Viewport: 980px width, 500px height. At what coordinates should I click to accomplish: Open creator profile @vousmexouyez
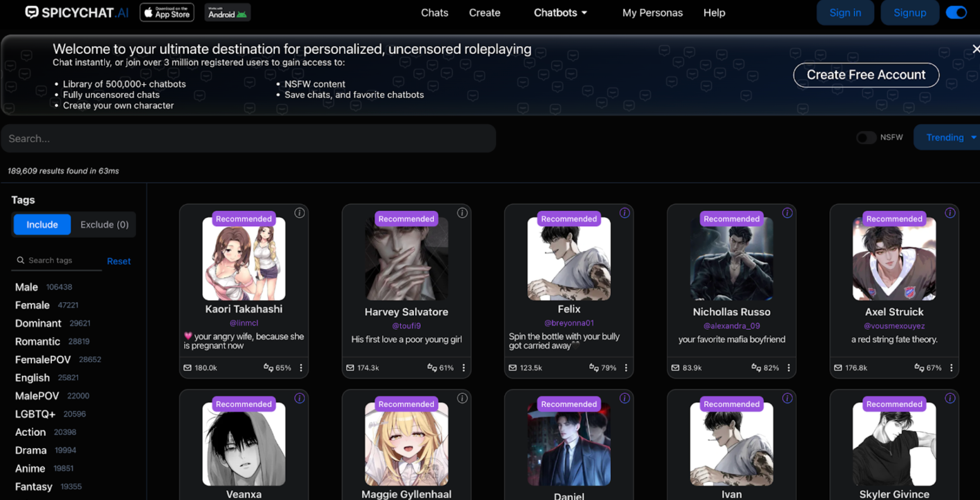point(894,326)
